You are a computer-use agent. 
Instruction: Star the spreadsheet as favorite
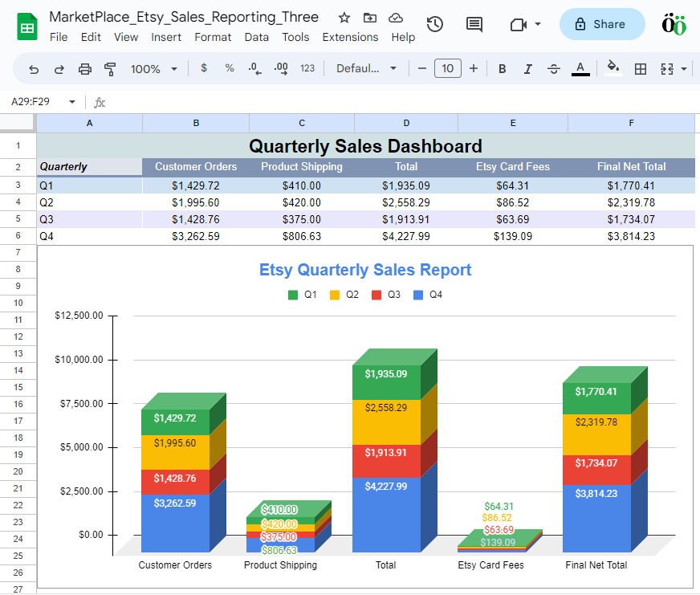click(344, 16)
